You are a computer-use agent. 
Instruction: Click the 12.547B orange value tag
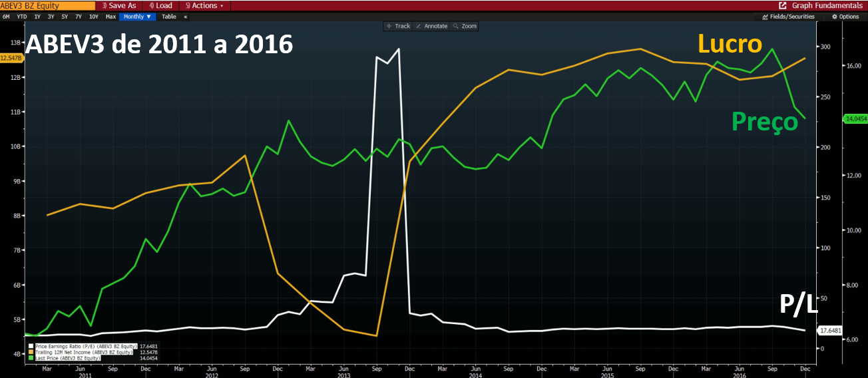tap(11, 58)
